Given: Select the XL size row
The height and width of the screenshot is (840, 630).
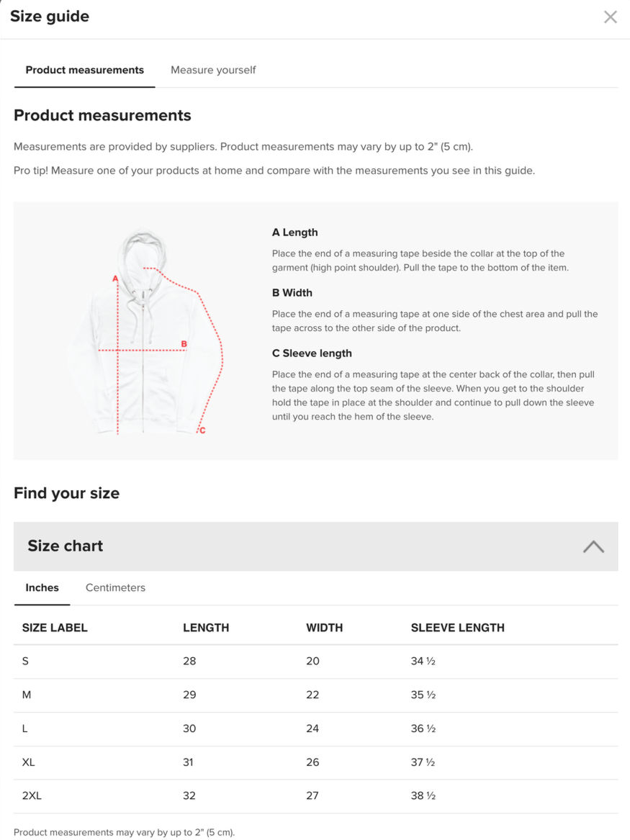Looking at the screenshot, I should point(315,762).
